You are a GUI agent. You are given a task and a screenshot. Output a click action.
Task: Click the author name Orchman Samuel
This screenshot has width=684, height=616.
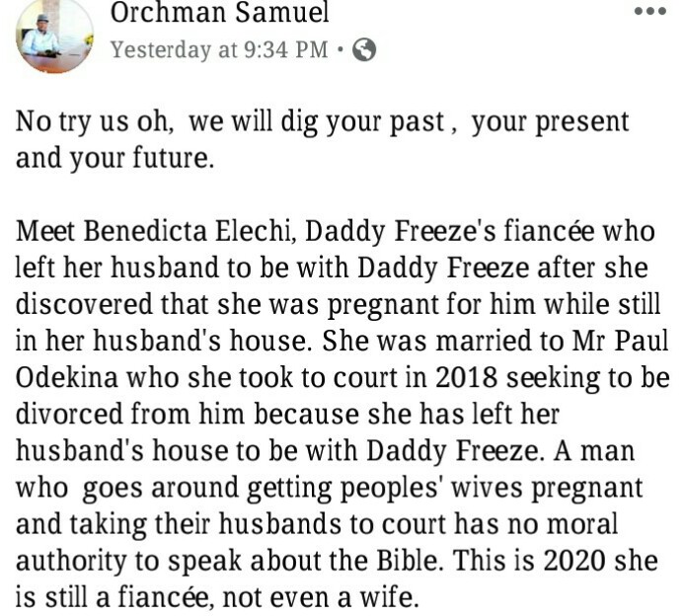click(219, 13)
